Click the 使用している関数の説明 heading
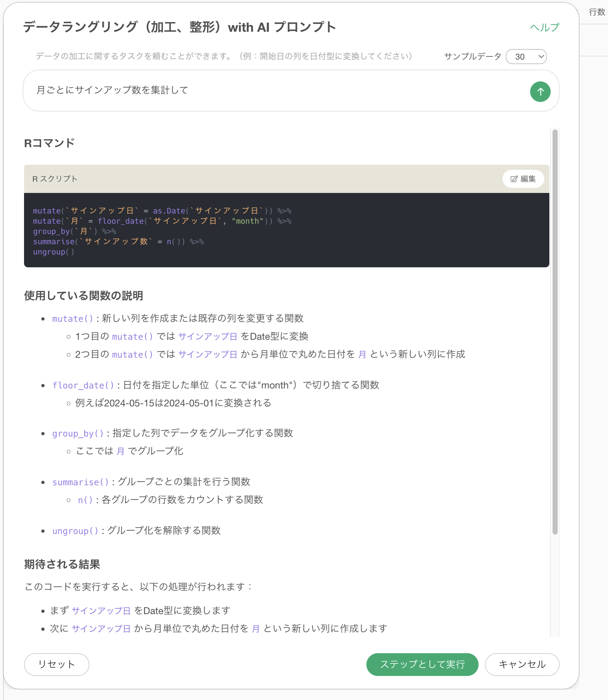608x700 pixels. pos(83,296)
